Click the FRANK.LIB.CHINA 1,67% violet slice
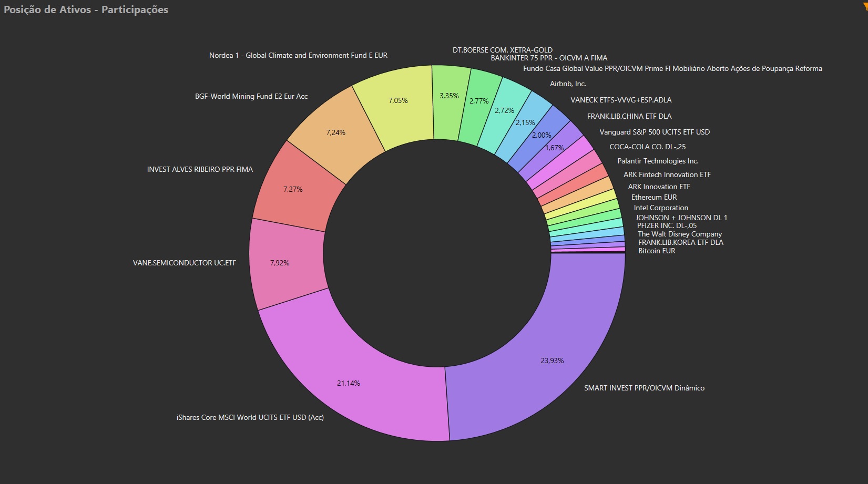868x484 pixels. pos(554,149)
